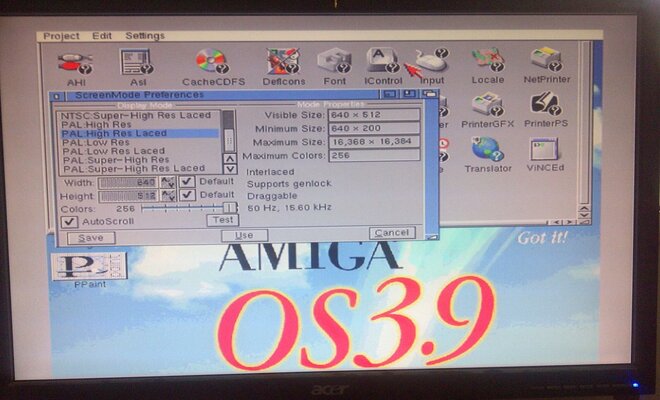Click the Save button
The width and height of the screenshot is (660, 400).
point(91,238)
